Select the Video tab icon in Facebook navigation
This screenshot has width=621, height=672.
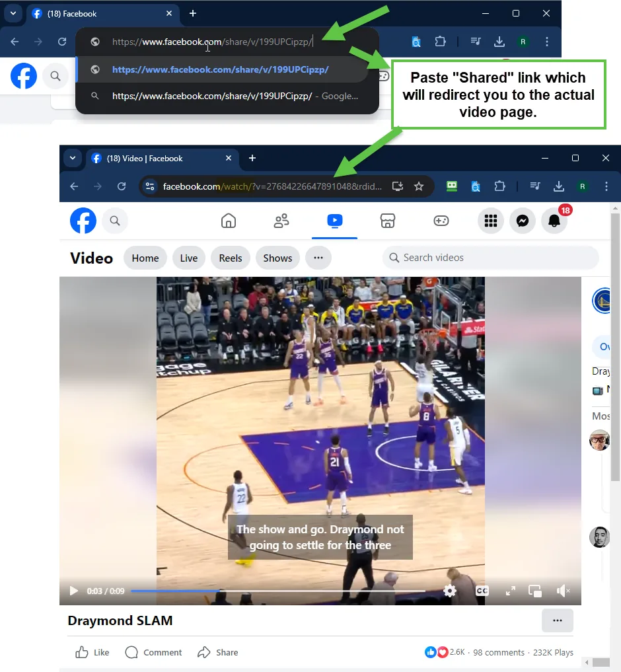335,220
